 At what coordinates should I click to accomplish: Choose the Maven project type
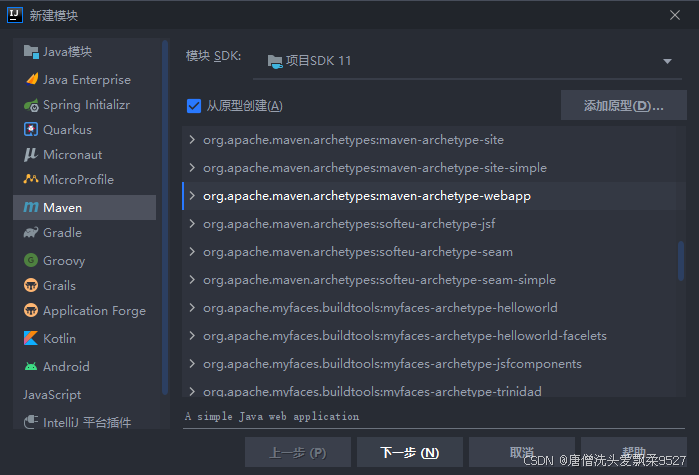pos(85,207)
